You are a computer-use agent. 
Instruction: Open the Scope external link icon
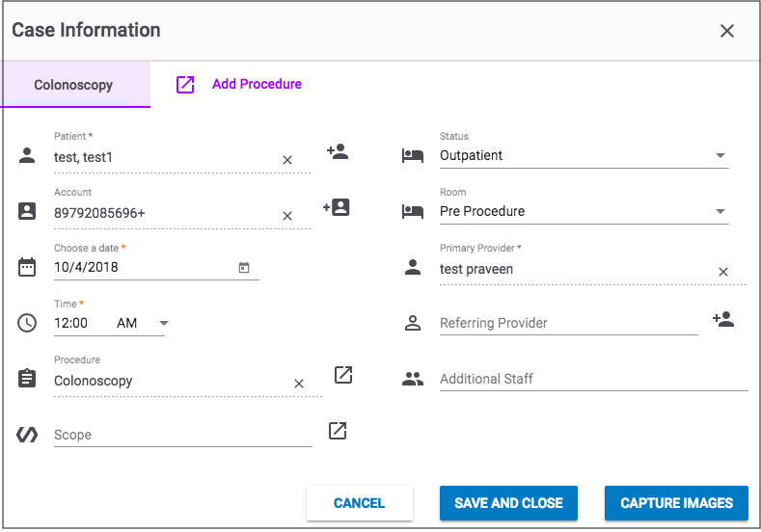click(x=338, y=431)
